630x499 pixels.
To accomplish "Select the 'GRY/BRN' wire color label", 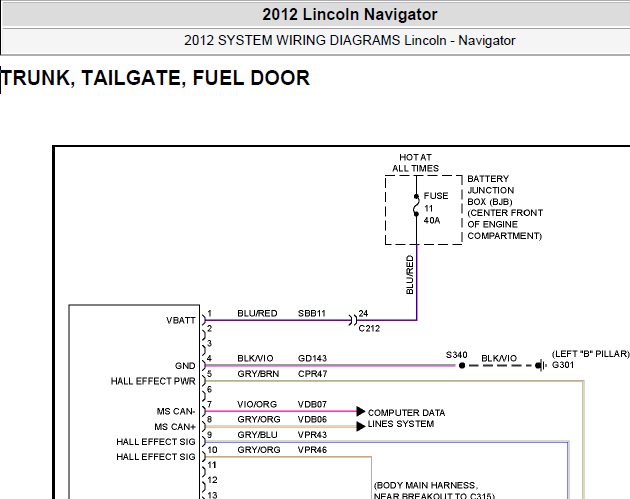I will point(258,374).
